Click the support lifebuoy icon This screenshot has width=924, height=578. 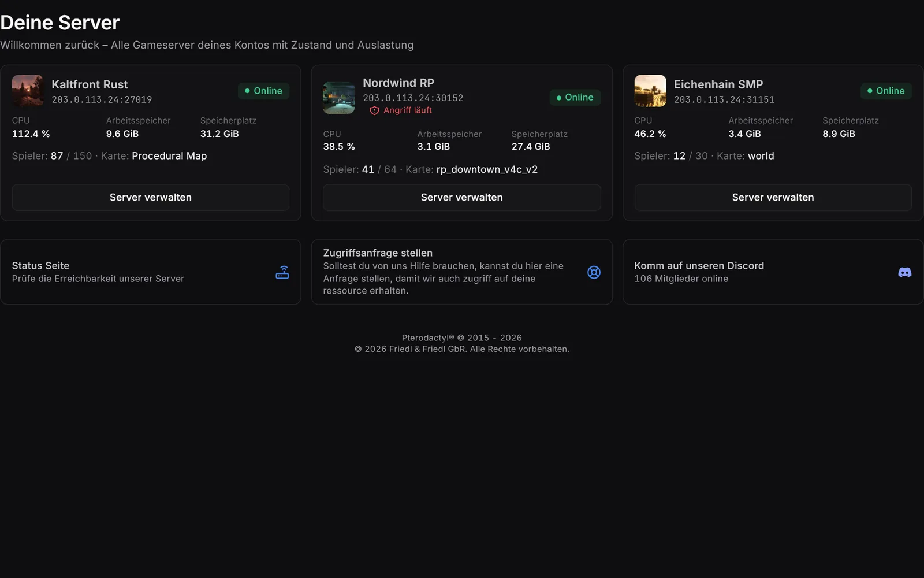tap(594, 272)
